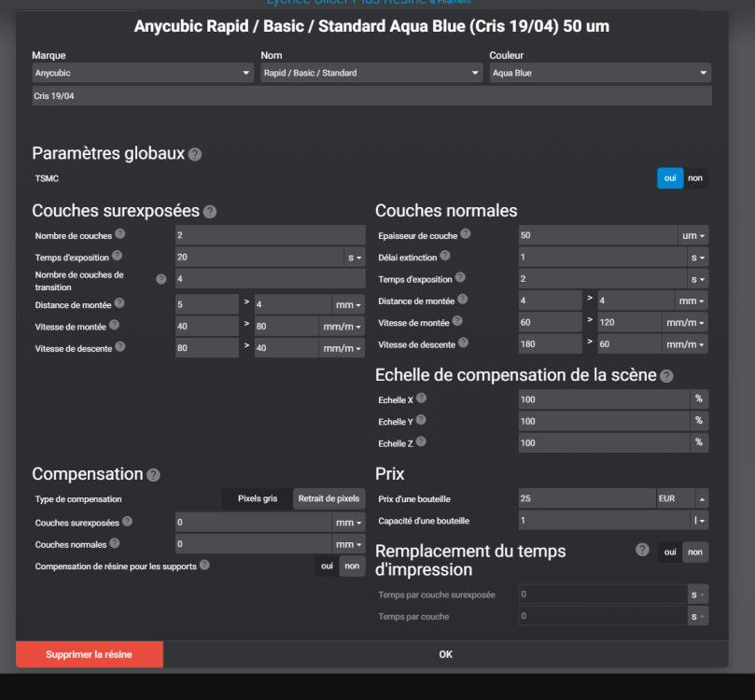Click the Cris 19/04 note field
Viewport: 755px width, 700px height.
pyautogui.click(x=371, y=96)
